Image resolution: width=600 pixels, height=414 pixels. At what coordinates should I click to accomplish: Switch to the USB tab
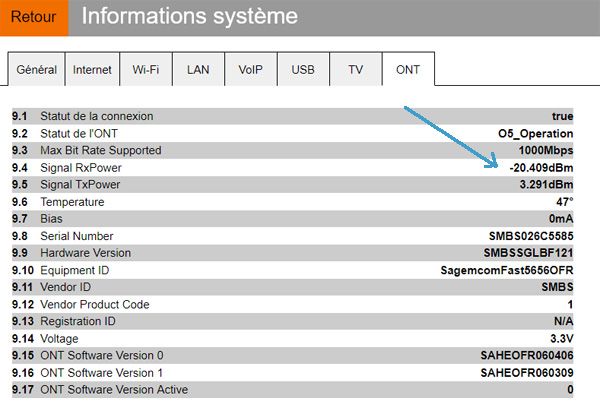click(303, 70)
